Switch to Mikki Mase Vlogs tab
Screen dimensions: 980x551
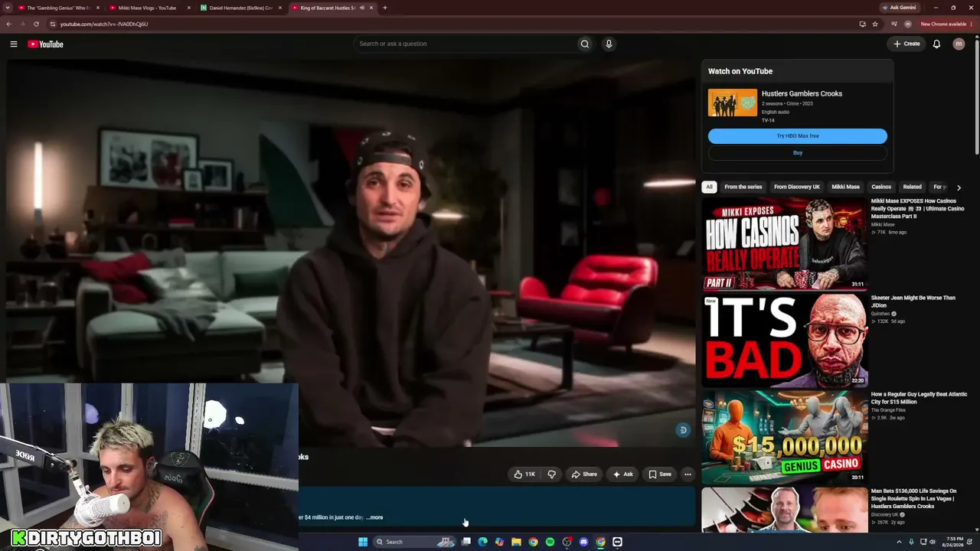[149, 8]
